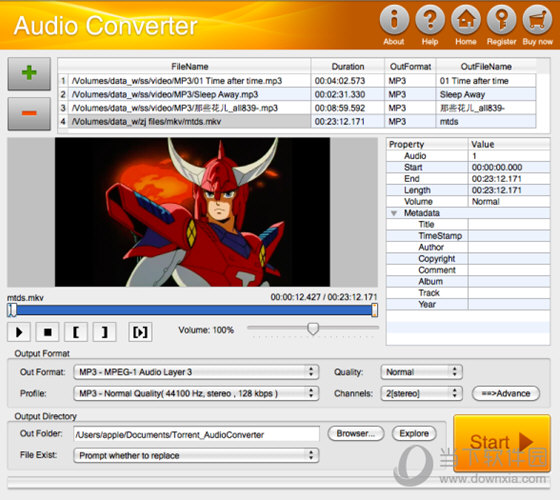This screenshot has height=500, width=560.
Task: Click the OutFileName column header
Action: click(x=486, y=67)
